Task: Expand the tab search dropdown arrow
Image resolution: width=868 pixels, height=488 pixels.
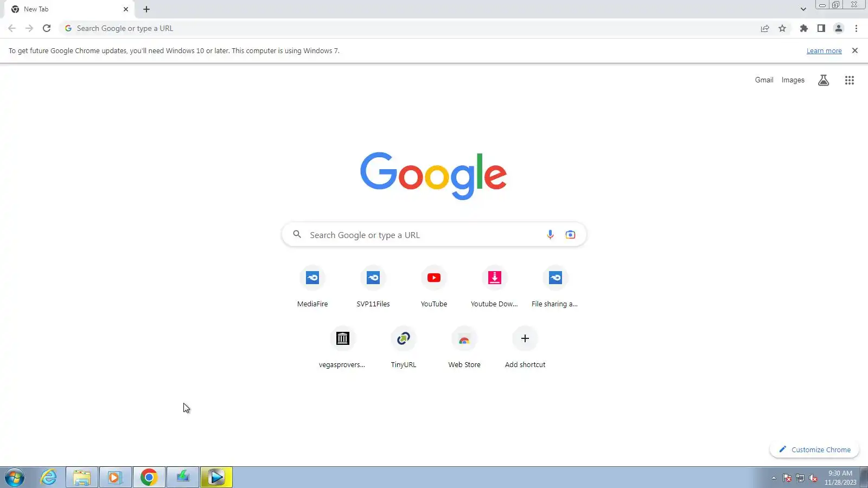Action: click(803, 9)
